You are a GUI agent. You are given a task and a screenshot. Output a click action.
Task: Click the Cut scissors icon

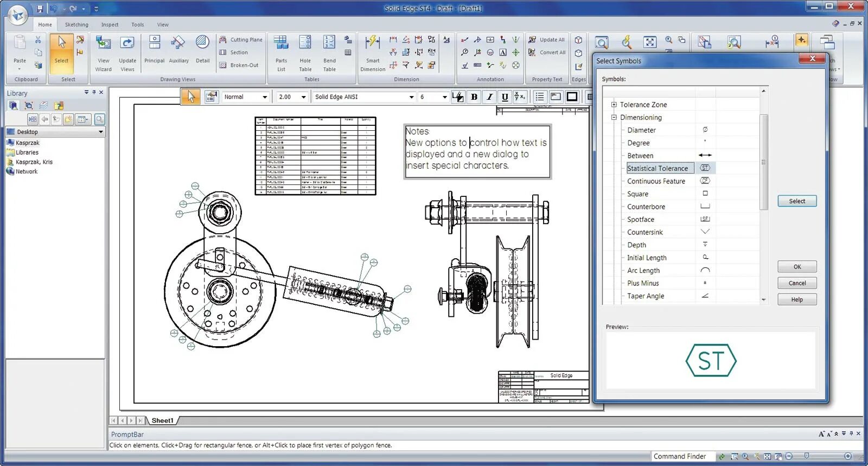coord(38,40)
